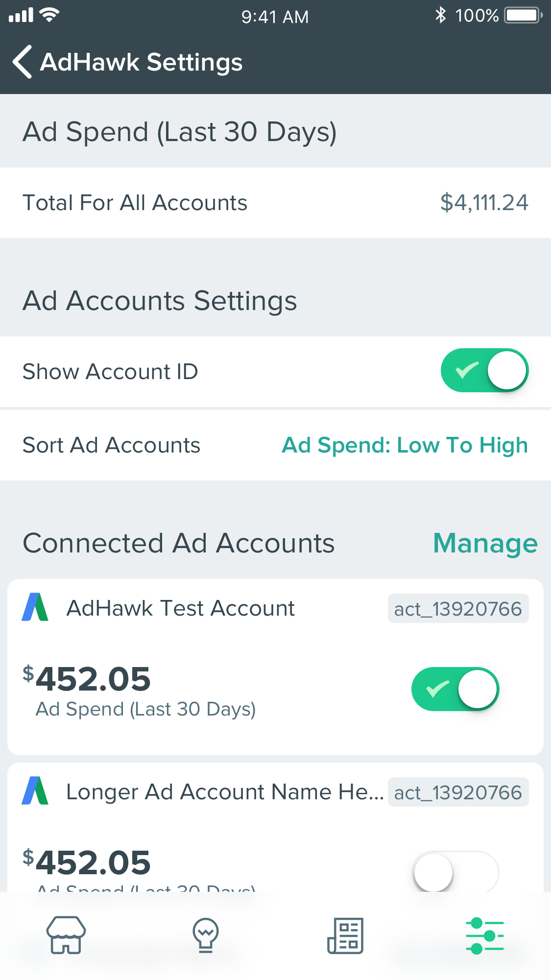551x980 pixels.
Task: Tap the Sort Ad Accounts row
Action: coord(112,445)
